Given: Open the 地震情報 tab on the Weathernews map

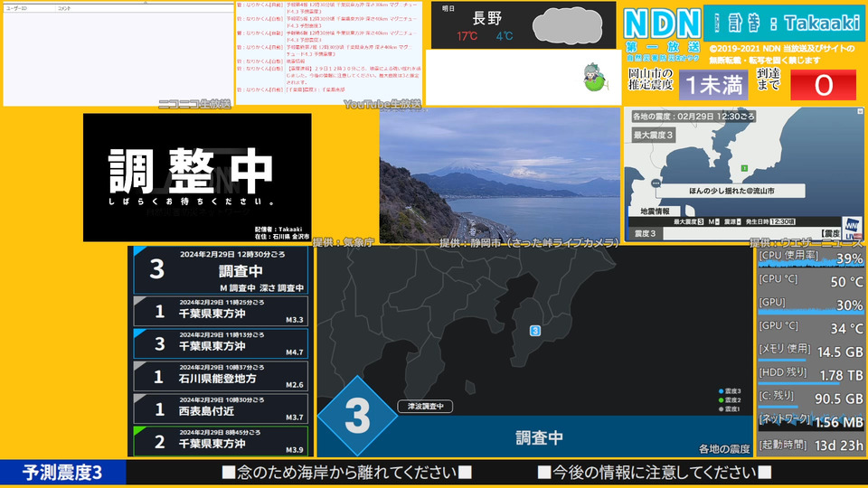Looking at the screenshot, I should click(x=655, y=211).
